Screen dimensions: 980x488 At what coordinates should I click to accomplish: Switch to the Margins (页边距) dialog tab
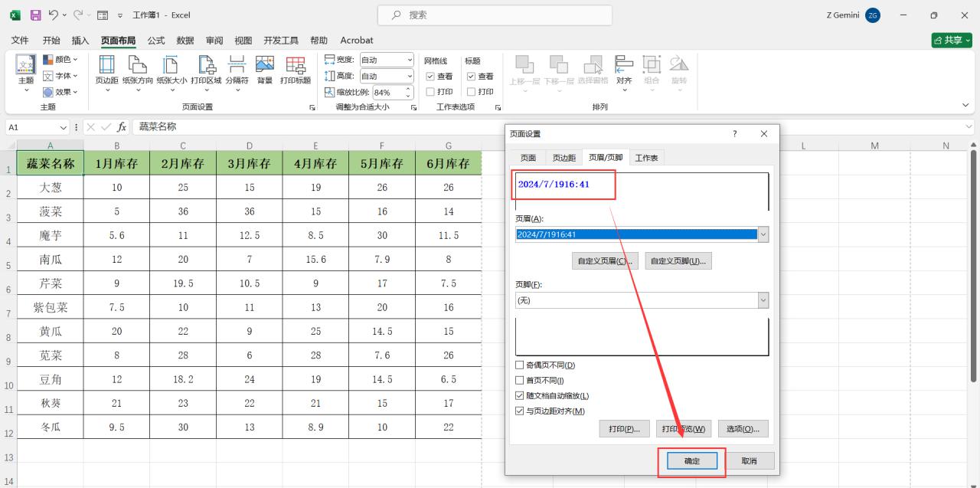tap(564, 158)
